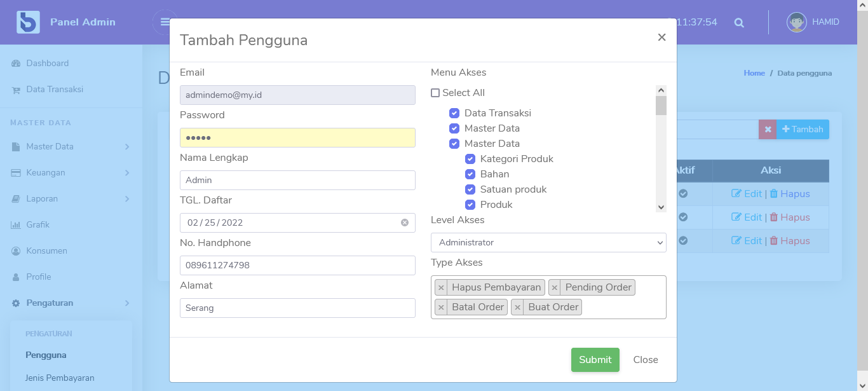Open the Jenis Pembayaran submenu item
Screen dimensions: 868x391
tap(60, 378)
